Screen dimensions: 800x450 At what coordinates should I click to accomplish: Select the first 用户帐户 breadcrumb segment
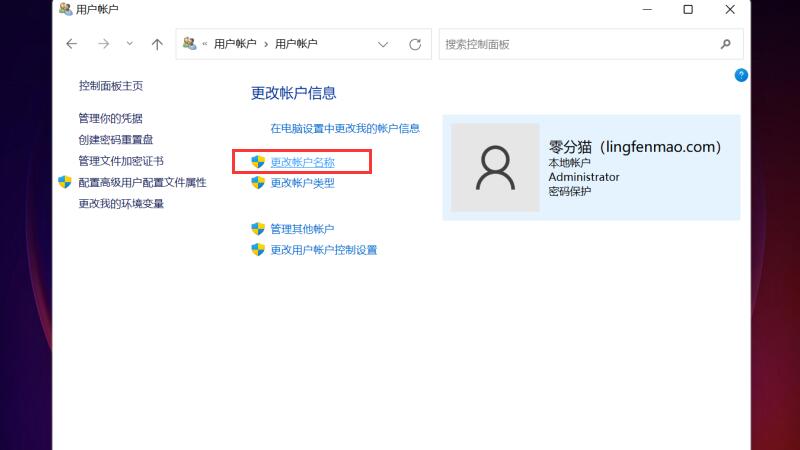click(235, 44)
